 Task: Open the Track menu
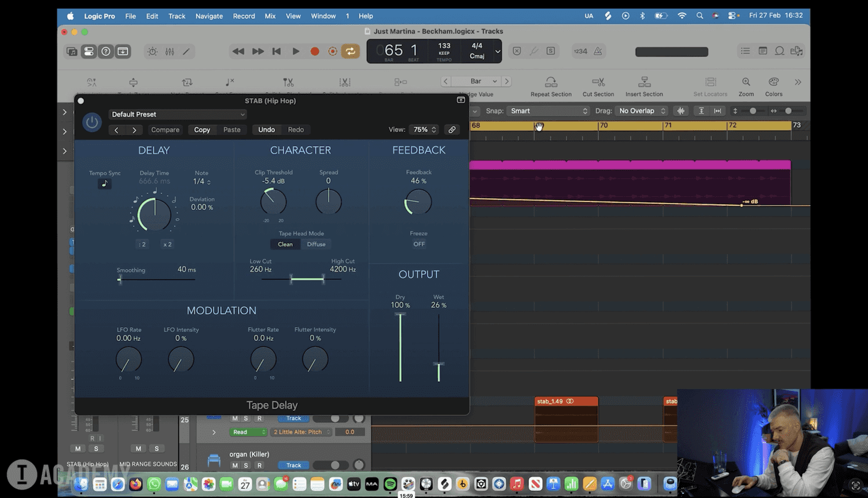[x=176, y=16]
